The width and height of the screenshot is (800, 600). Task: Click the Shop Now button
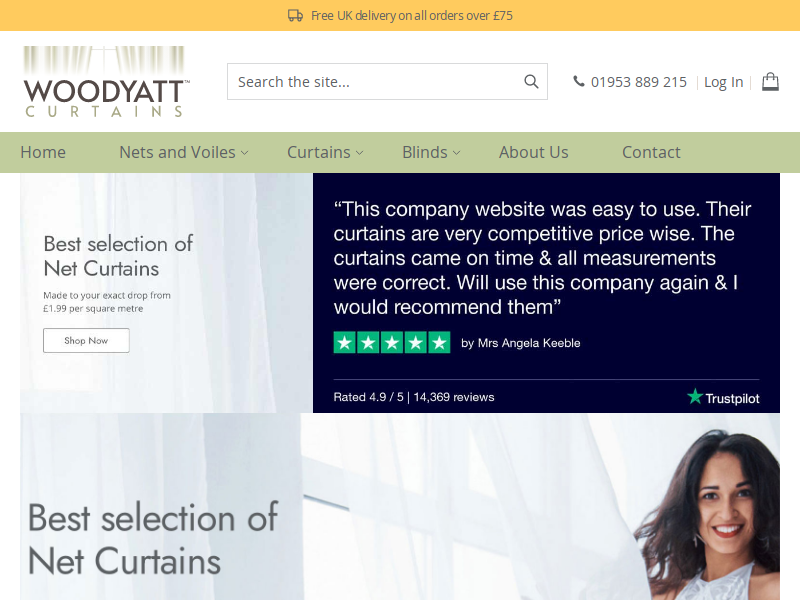[86, 340]
